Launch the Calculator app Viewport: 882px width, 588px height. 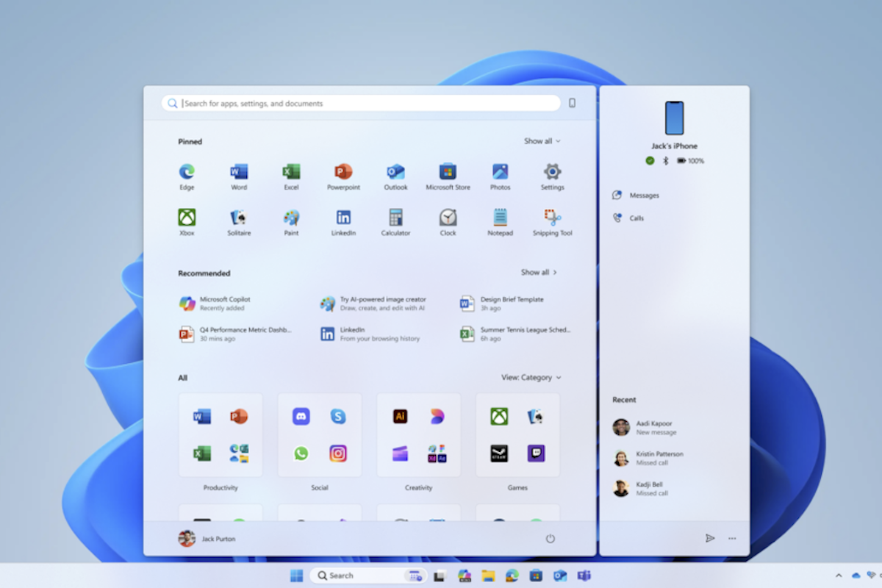click(395, 218)
